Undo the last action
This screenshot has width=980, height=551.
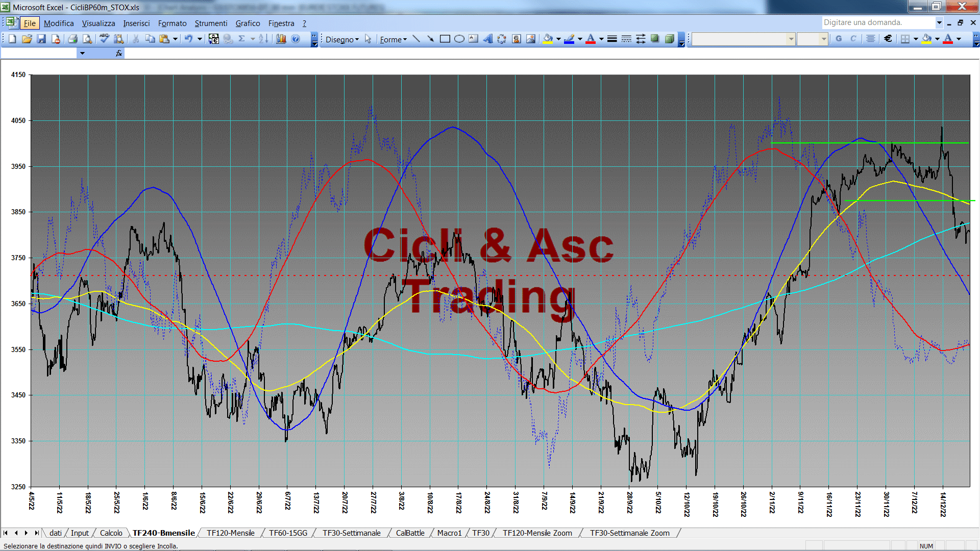(188, 39)
